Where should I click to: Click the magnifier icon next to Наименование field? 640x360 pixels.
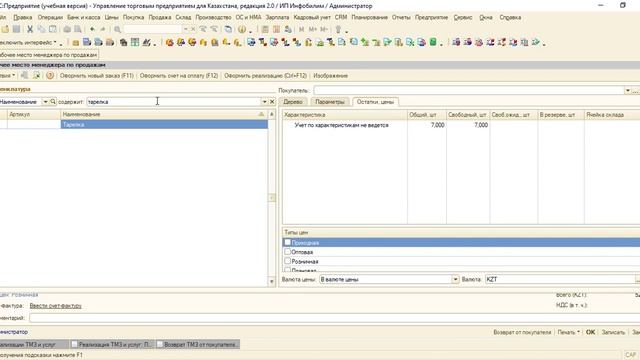pos(53,102)
